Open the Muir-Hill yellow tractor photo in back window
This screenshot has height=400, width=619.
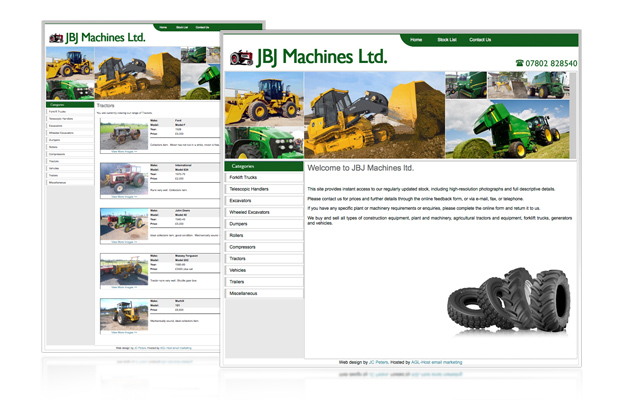point(124,315)
